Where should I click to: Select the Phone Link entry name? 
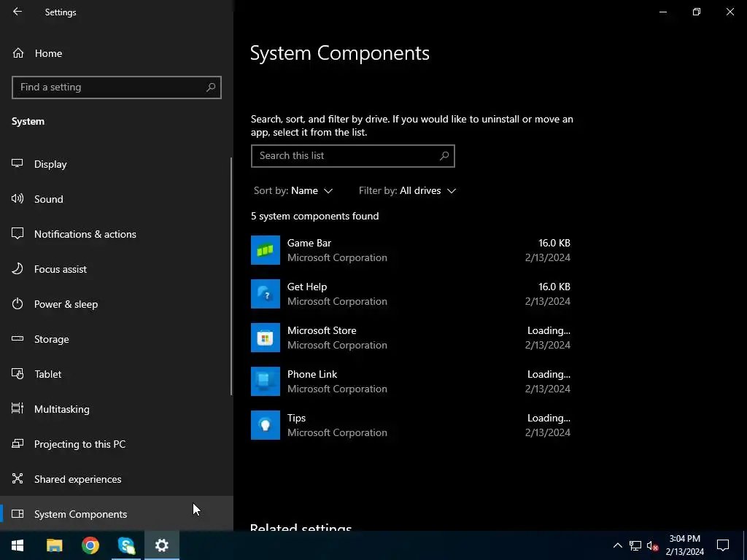[x=312, y=374]
